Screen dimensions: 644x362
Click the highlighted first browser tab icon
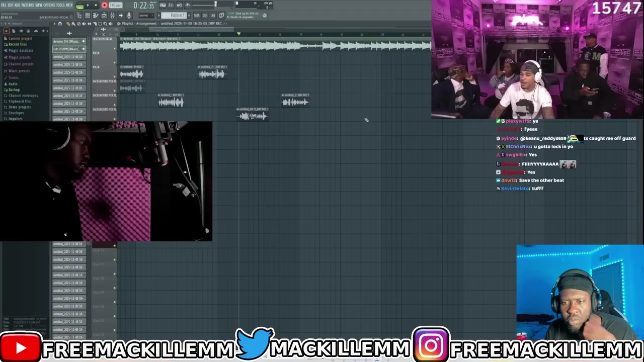coord(7,31)
